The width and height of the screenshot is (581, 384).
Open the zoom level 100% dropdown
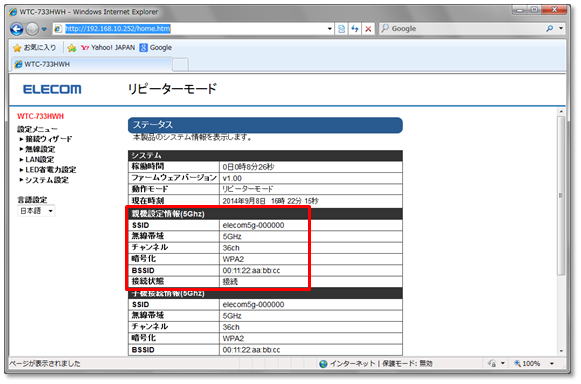click(x=552, y=364)
